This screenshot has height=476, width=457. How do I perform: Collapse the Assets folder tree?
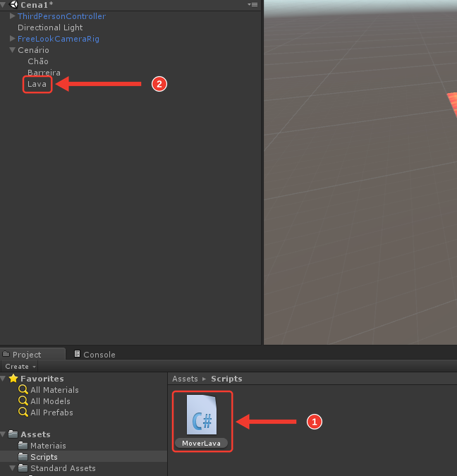3,434
